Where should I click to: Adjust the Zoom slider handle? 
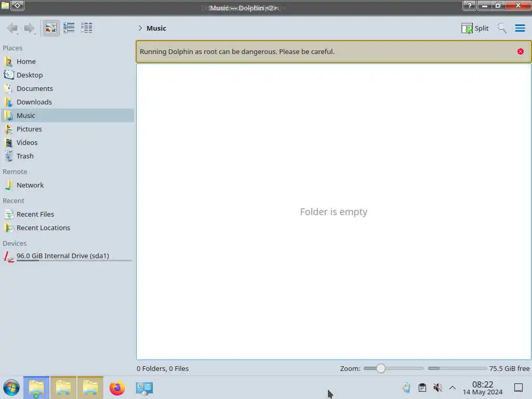click(381, 368)
